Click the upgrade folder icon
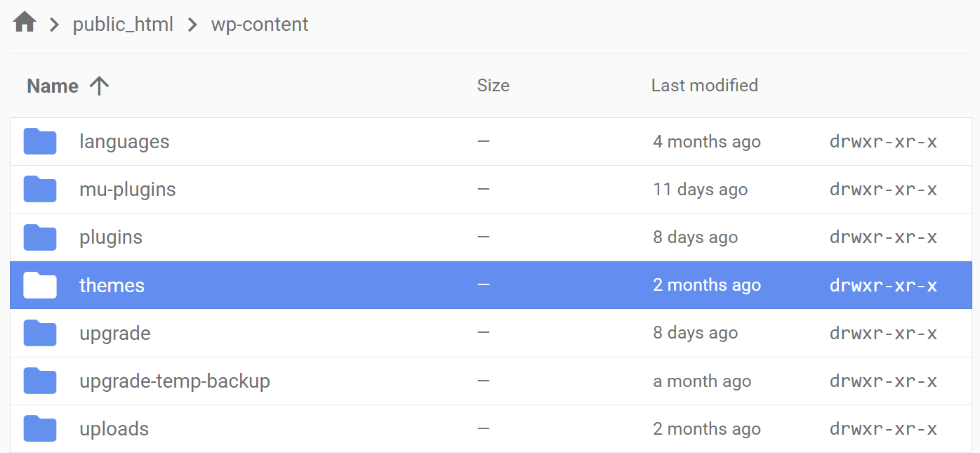The width and height of the screenshot is (980, 453). point(40,333)
